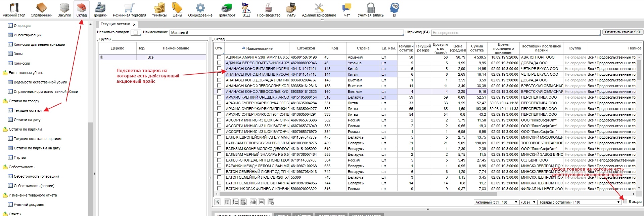Click 'Отметить списки SKU' button

[623, 32]
